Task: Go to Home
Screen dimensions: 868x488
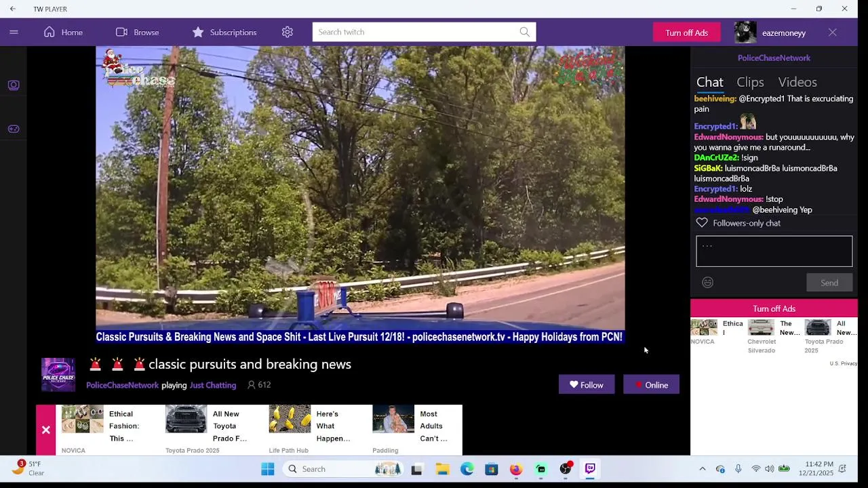Action: [x=63, y=32]
